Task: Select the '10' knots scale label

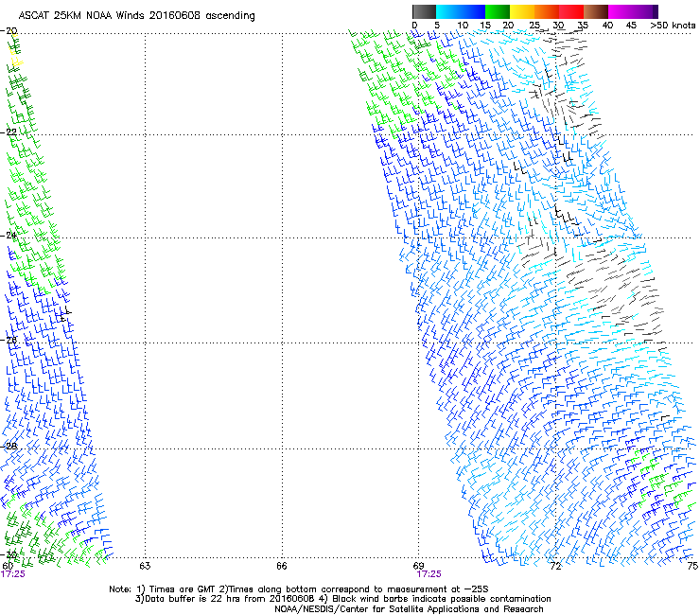Action: pos(463,26)
